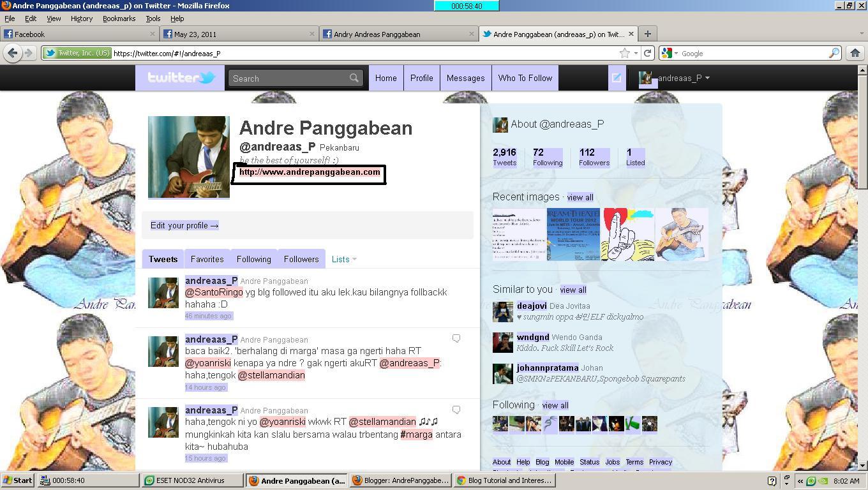Close the Andre Panggabean Twitter tab
Image resolution: width=868 pixels, height=490 pixels.
coord(631,34)
